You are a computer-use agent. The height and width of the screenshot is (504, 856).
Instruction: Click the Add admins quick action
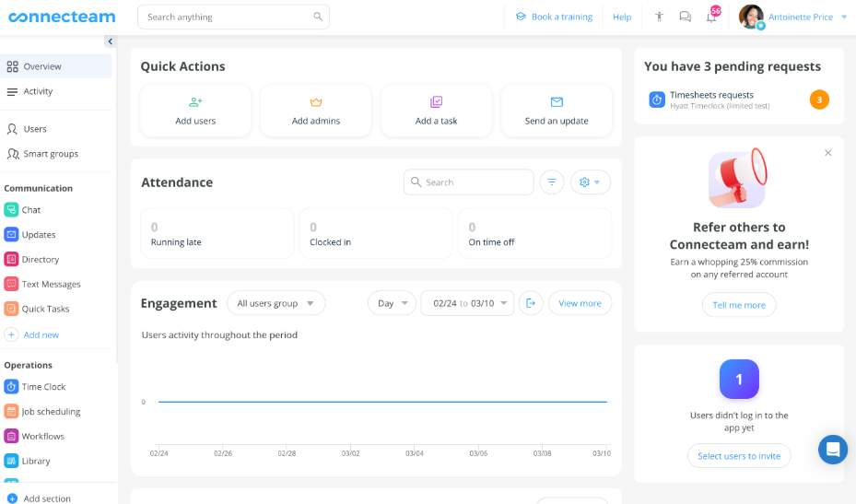[316, 111]
